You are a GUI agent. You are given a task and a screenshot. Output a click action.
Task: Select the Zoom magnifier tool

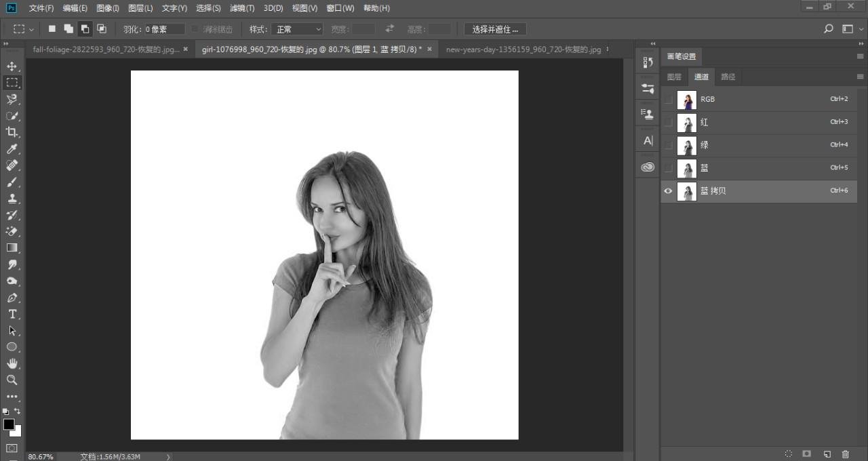click(x=12, y=380)
